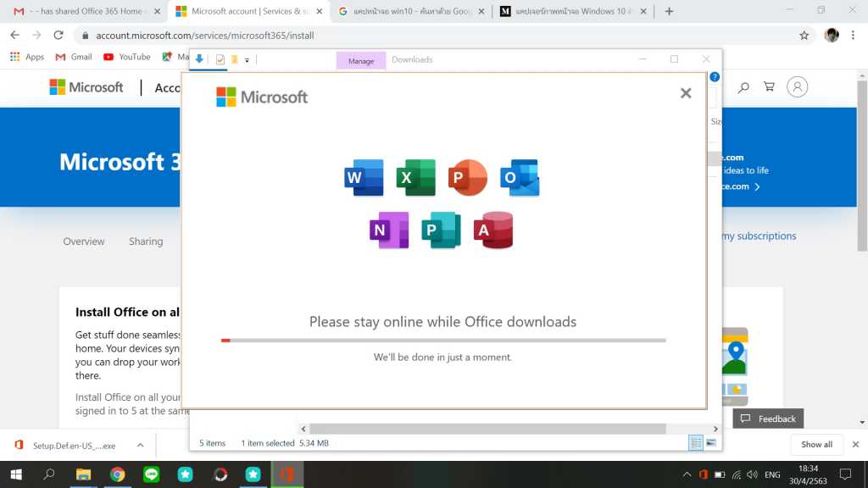Click the OneNote icon in the installer

(x=389, y=230)
